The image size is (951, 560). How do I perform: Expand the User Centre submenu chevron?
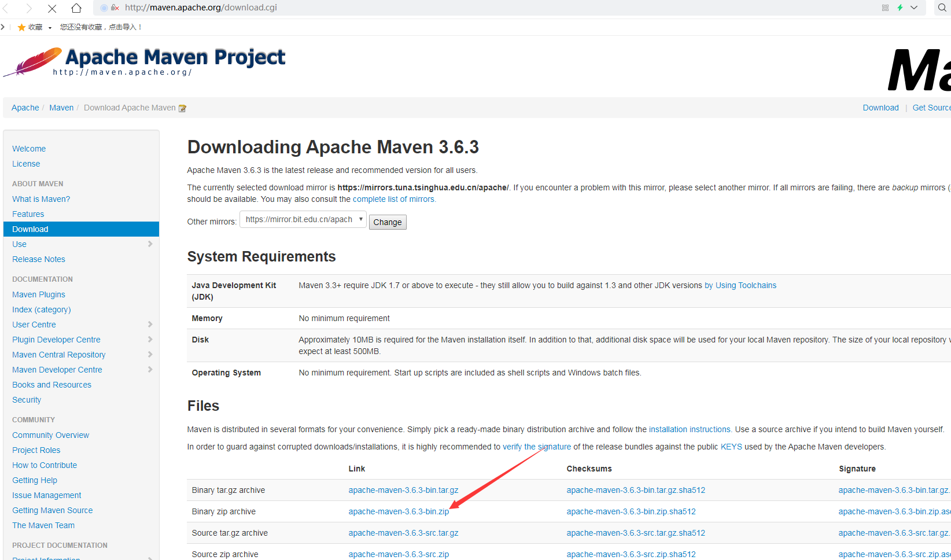(x=150, y=325)
